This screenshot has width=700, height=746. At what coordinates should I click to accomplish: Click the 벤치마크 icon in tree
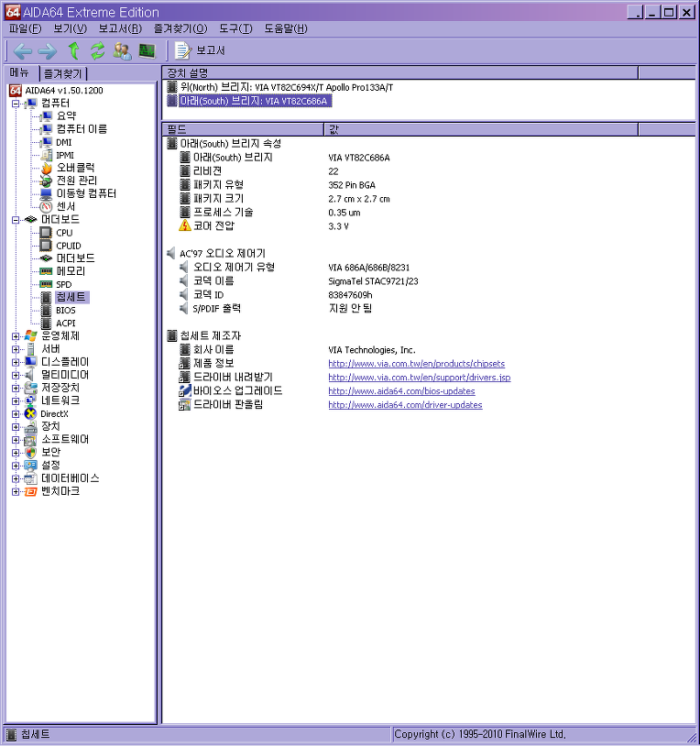click(30, 491)
